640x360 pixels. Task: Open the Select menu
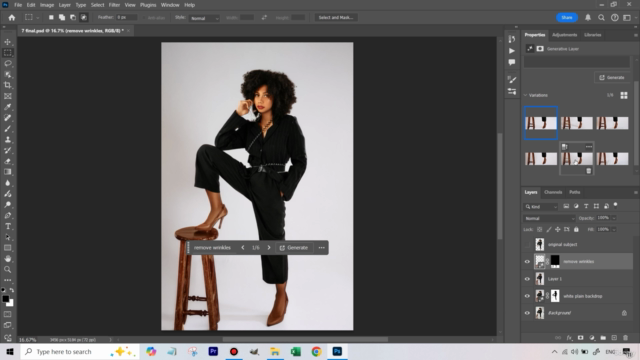pos(98,5)
